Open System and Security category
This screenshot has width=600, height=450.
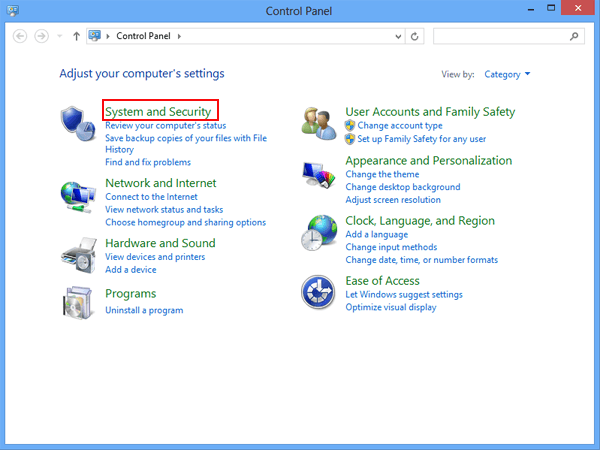click(158, 112)
